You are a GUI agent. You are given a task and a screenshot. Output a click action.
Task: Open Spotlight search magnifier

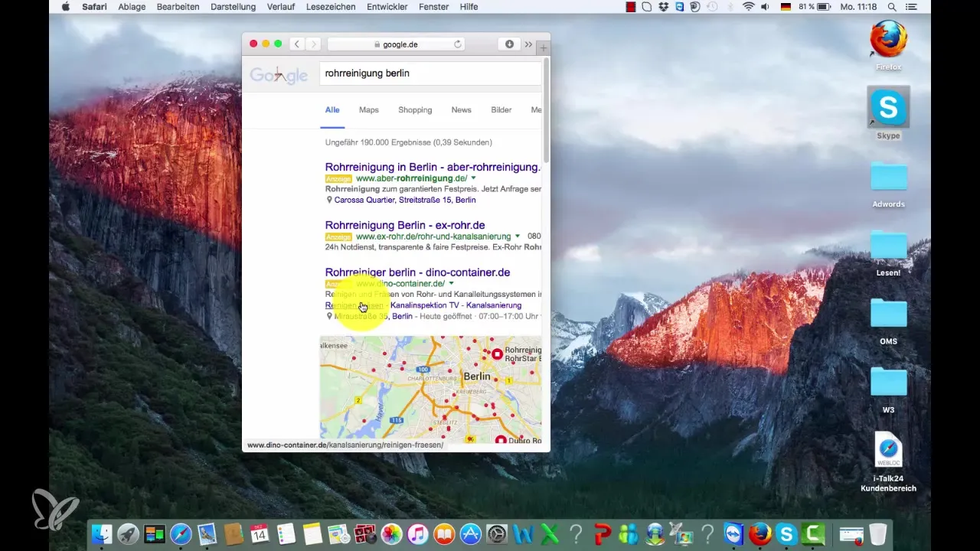892,7
